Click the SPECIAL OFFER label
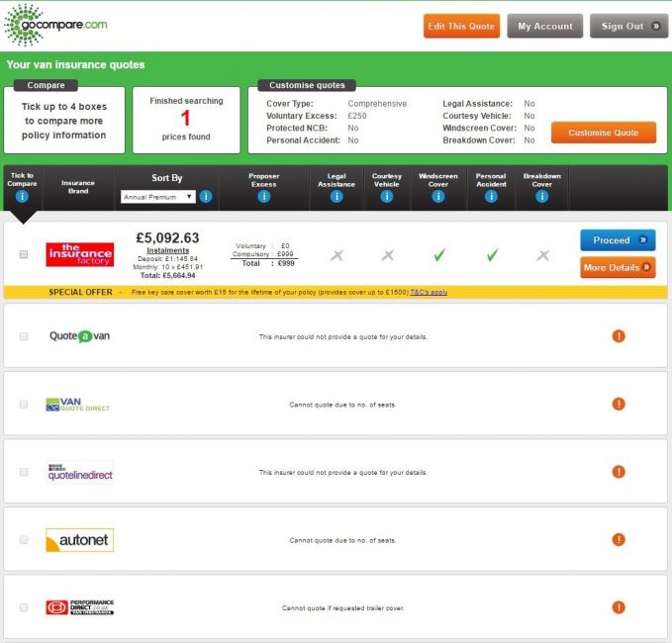 (x=80, y=292)
